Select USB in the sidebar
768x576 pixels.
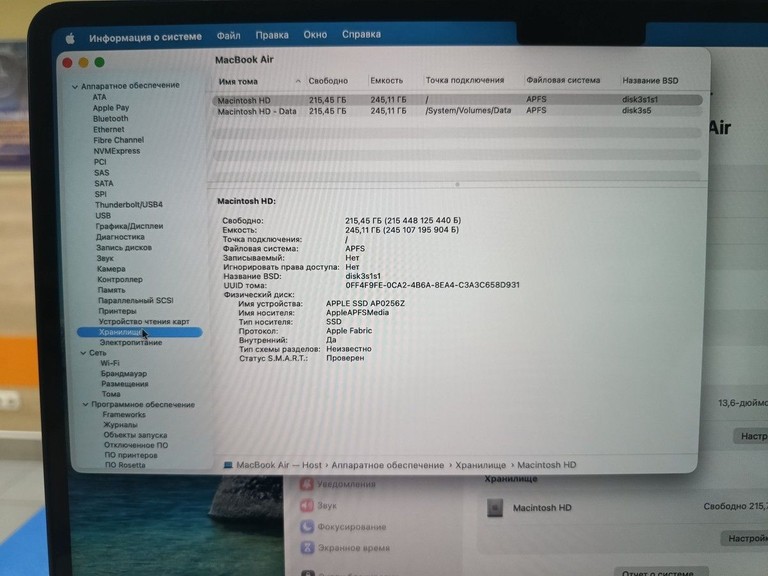(x=103, y=216)
